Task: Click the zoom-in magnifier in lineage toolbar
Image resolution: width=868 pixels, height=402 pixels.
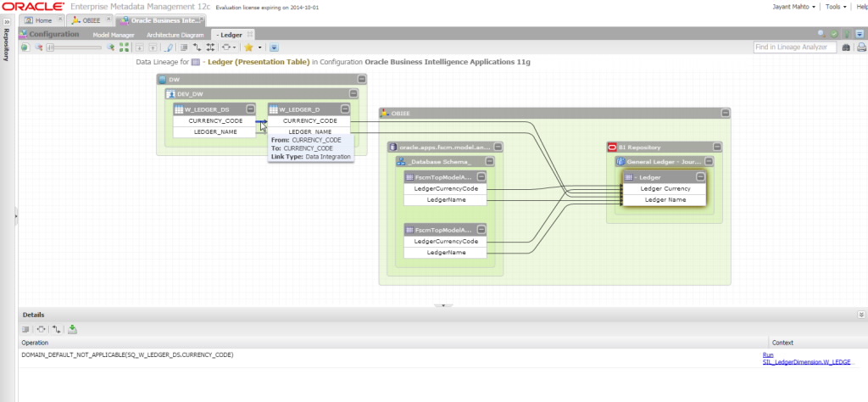Action: (x=110, y=47)
